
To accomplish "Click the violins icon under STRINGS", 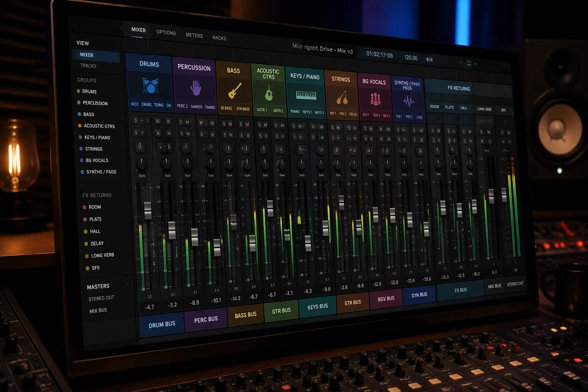I will pos(342,98).
